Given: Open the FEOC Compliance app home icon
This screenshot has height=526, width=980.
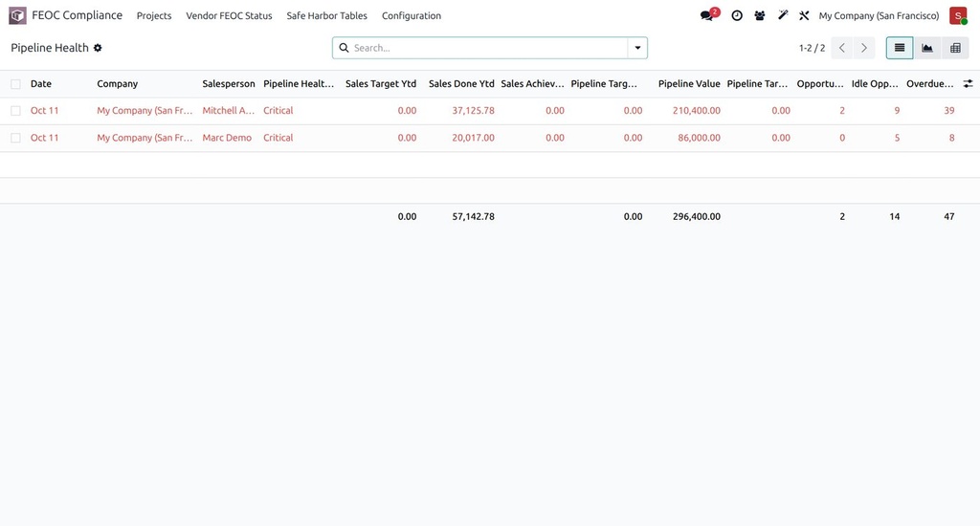Looking at the screenshot, I should click(17, 15).
